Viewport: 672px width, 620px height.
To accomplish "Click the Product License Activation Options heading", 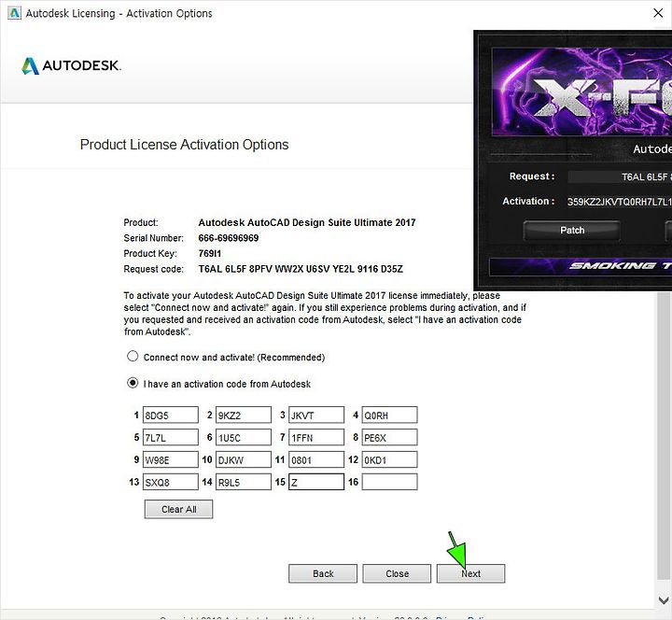I will (x=184, y=145).
